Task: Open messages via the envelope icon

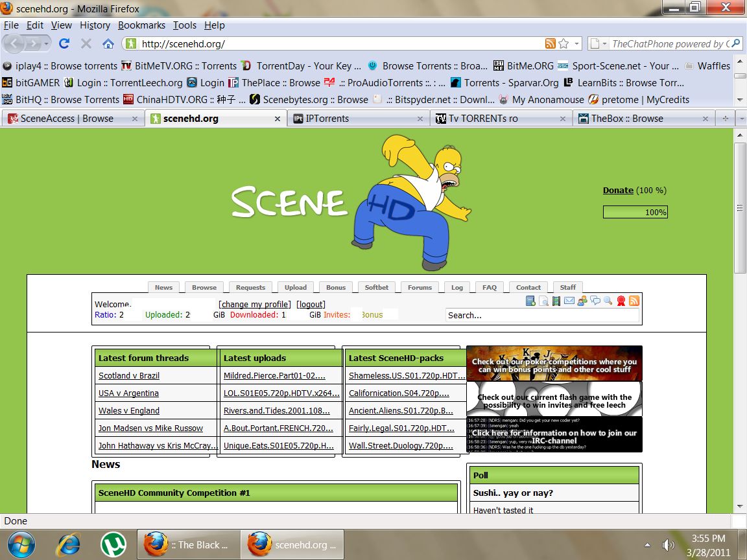Action: point(569,301)
